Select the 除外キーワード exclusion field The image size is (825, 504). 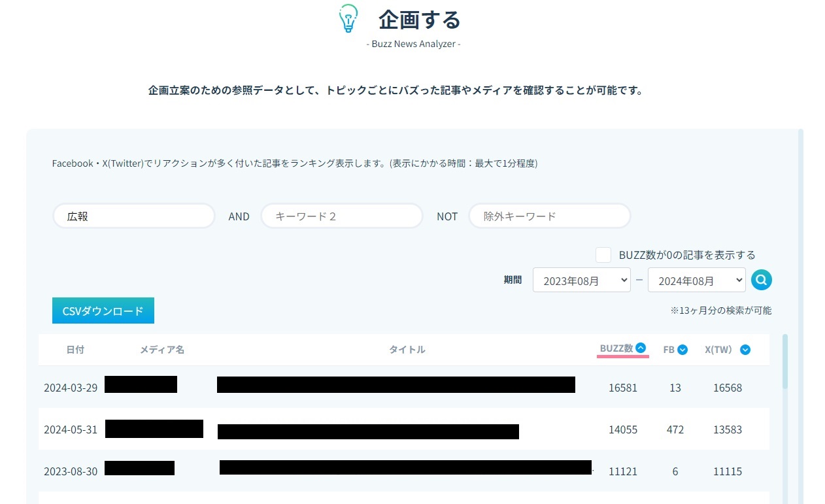(x=550, y=216)
